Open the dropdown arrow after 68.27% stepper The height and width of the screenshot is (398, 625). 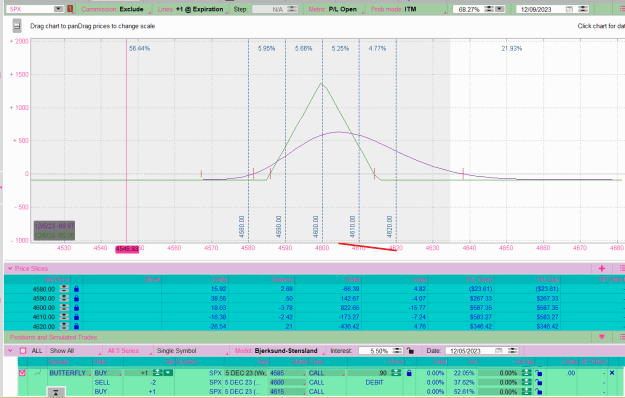(x=499, y=9)
